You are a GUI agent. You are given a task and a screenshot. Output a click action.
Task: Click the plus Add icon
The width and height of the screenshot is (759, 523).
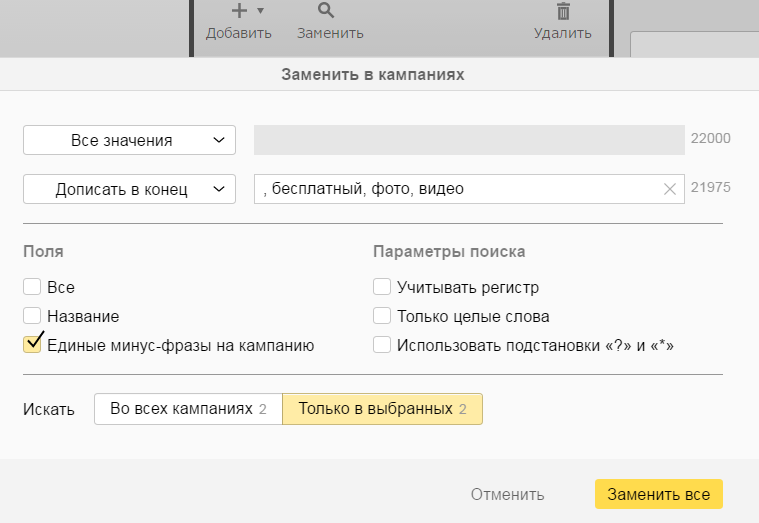coord(238,11)
